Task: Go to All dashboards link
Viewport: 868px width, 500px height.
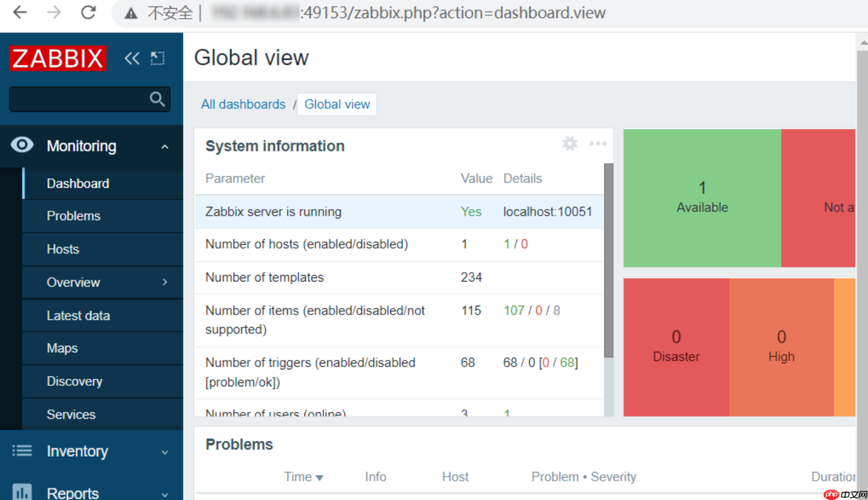Action: point(243,104)
